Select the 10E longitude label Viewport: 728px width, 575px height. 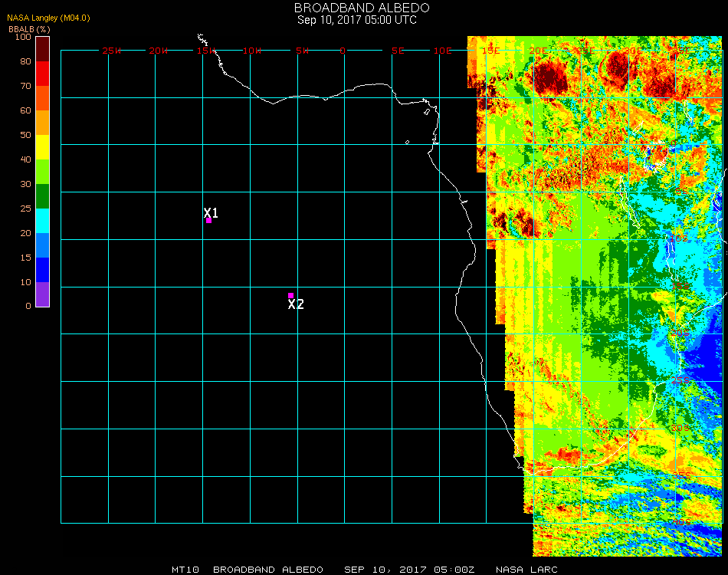pyautogui.click(x=443, y=51)
